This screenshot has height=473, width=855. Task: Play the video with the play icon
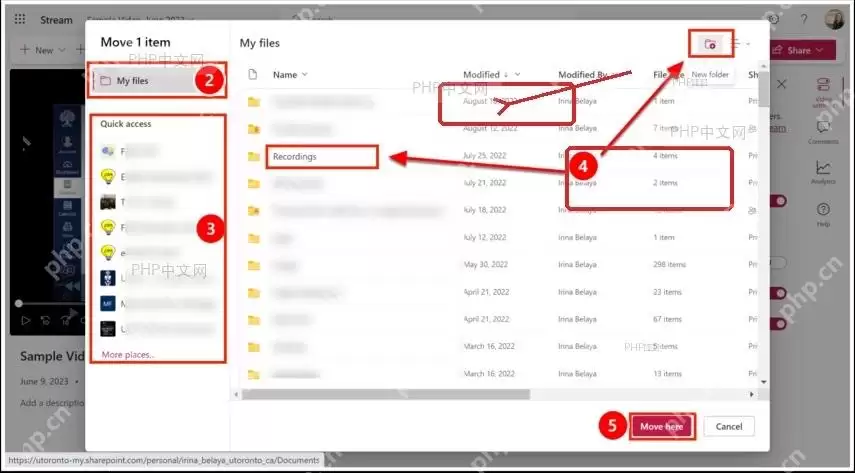[25, 320]
